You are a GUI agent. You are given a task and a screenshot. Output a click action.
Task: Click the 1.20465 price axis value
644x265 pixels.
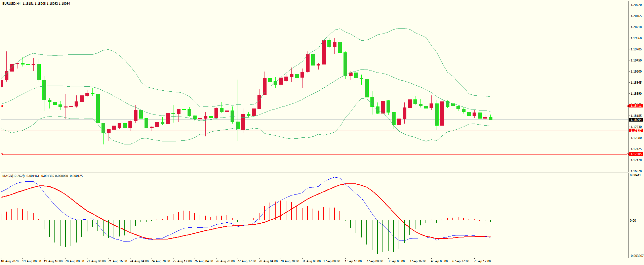[x=636, y=16]
